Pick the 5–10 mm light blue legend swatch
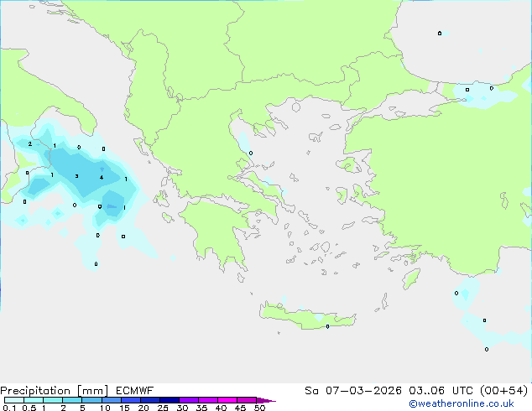 click(x=91, y=400)
